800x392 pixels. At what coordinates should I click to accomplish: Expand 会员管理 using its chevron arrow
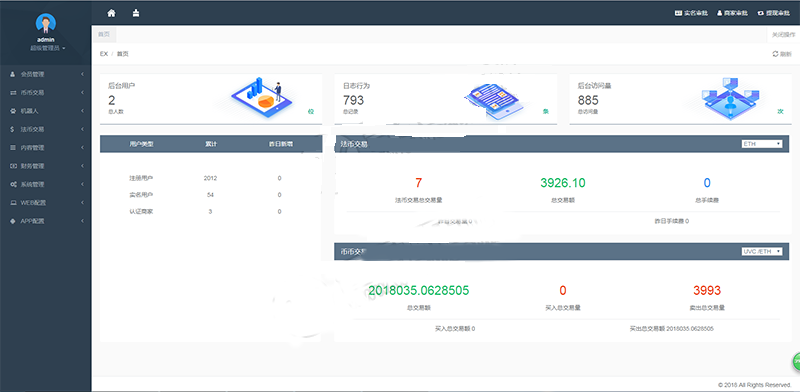[82, 74]
